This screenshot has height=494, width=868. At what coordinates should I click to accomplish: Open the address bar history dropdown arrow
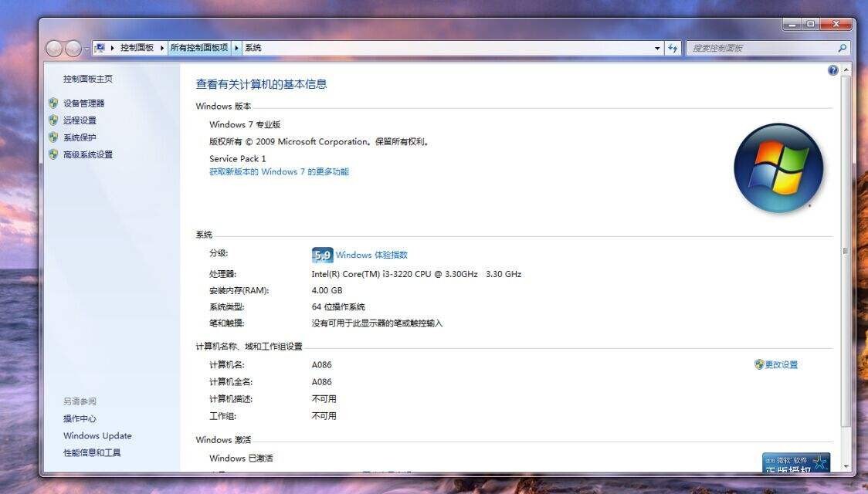click(657, 48)
